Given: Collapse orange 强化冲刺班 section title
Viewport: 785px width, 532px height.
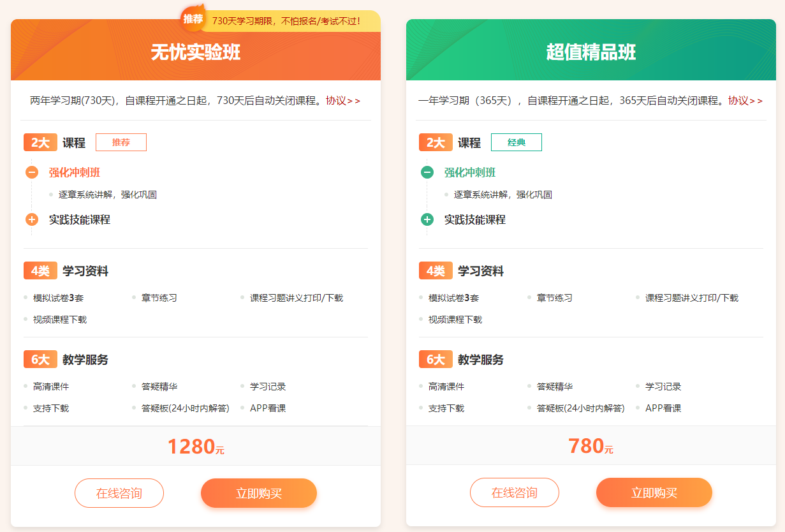Looking at the screenshot, I should 75,172.
